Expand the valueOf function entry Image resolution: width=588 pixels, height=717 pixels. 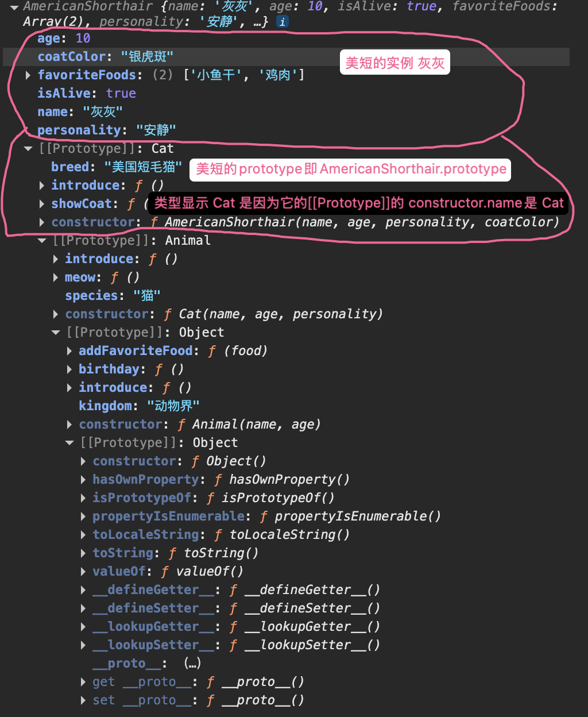click(83, 572)
